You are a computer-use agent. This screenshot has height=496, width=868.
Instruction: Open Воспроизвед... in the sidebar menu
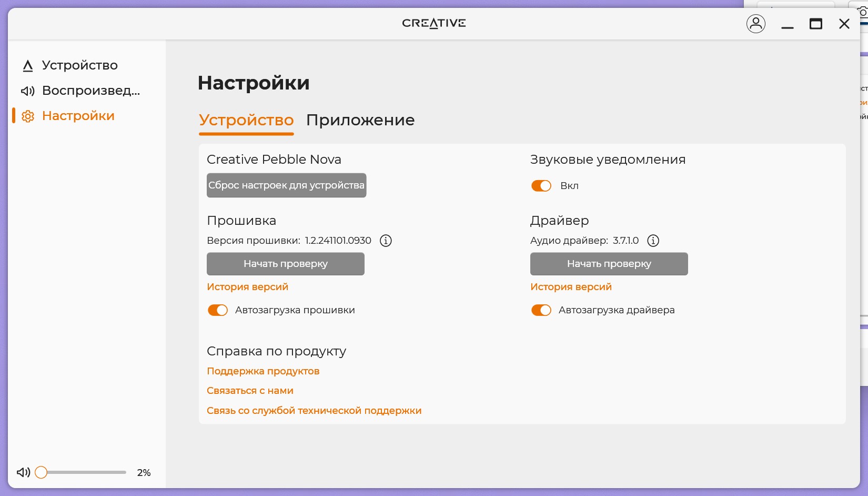point(91,91)
